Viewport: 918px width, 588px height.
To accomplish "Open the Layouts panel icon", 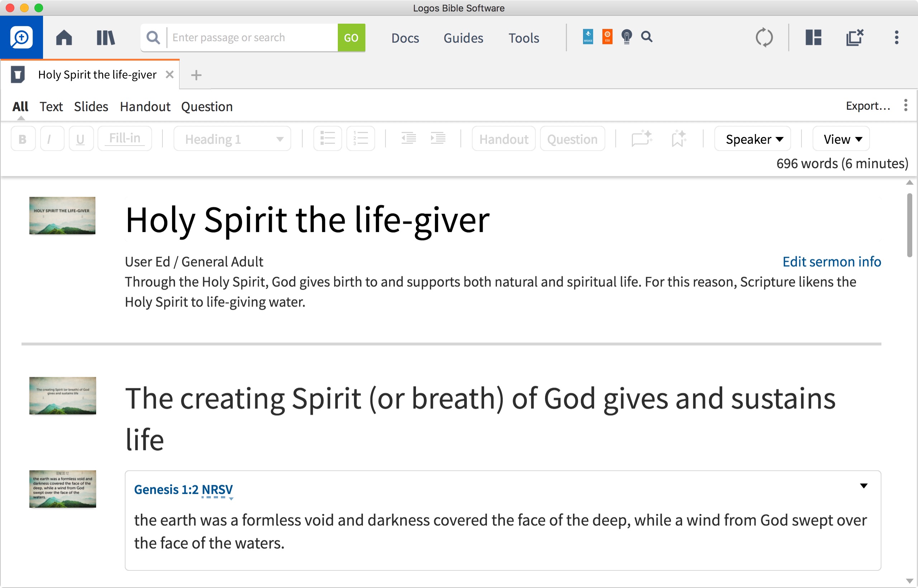I will (x=813, y=37).
